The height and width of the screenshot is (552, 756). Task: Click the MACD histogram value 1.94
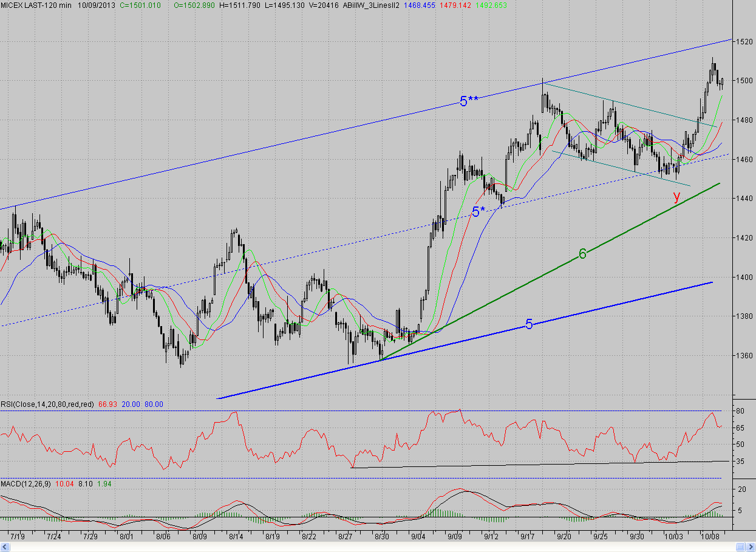click(105, 484)
